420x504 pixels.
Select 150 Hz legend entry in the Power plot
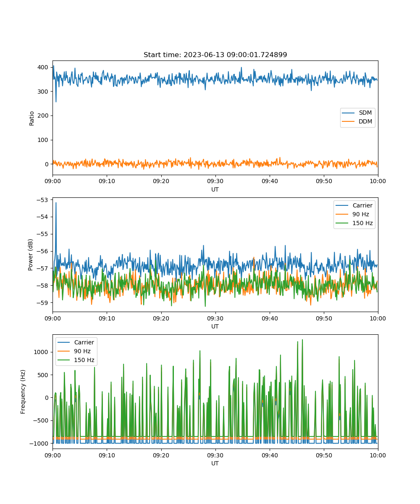click(354, 223)
